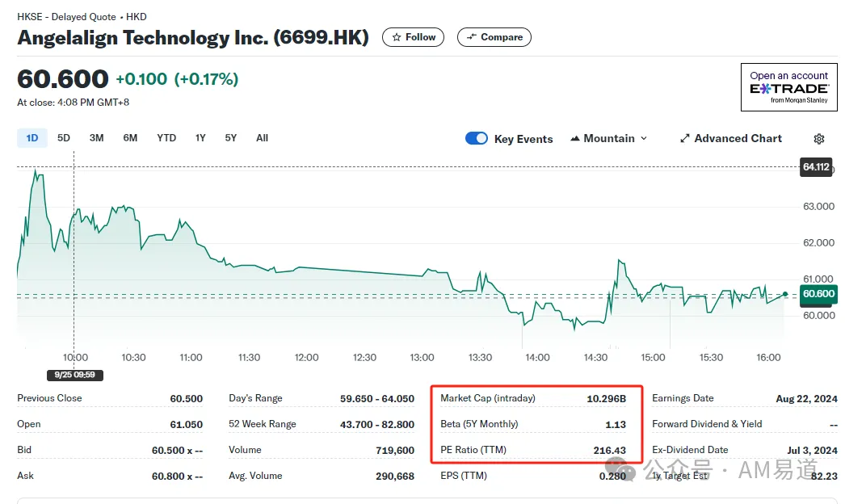Show the 1Y chart range
This screenshot has height=504, width=845.
pyautogui.click(x=200, y=138)
